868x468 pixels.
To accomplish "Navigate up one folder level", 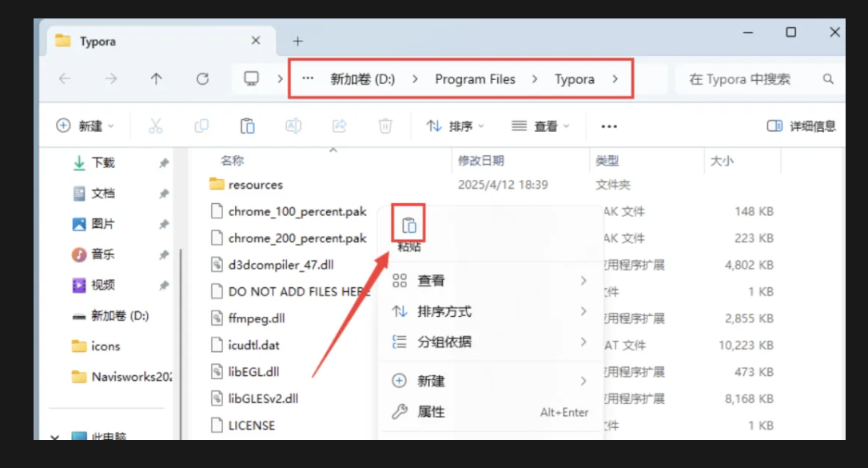I will point(157,78).
